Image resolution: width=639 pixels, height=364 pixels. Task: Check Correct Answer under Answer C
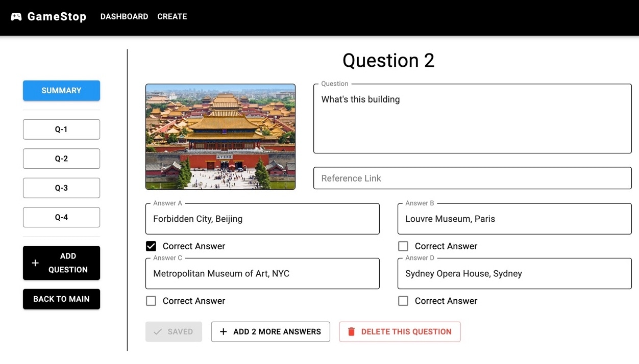pos(151,301)
